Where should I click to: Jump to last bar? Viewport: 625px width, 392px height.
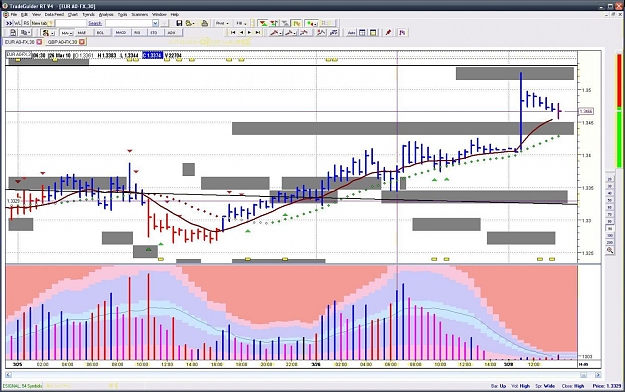click(x=257, y=33)
